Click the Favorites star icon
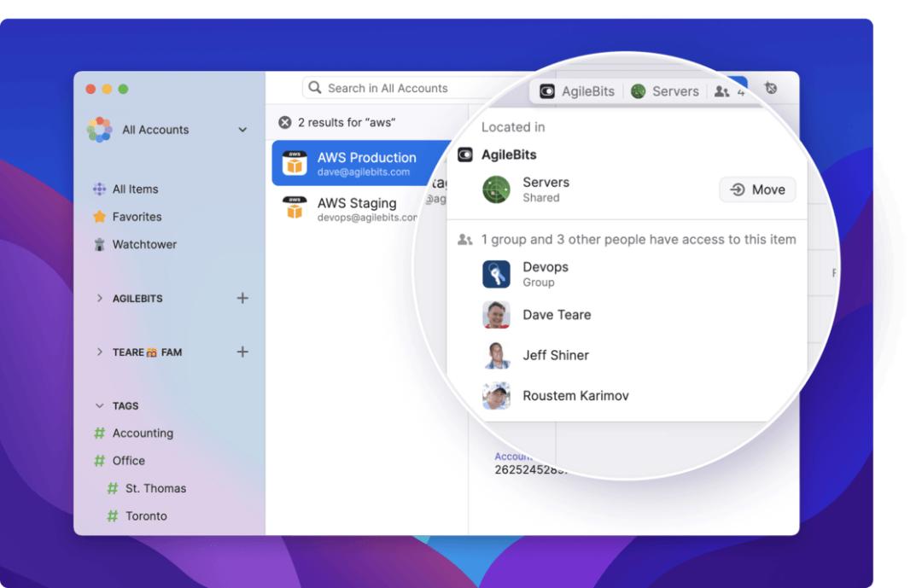 (x=99, y=217)
